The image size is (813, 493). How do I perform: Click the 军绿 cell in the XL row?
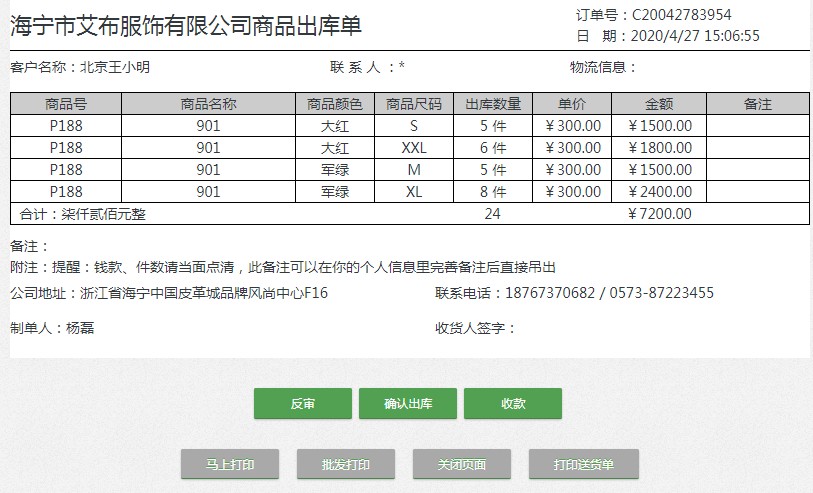point(335,192)
